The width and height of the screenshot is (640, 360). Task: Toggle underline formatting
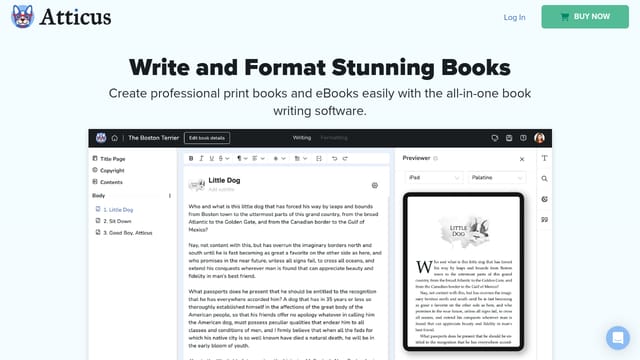(x=211, y=158)
